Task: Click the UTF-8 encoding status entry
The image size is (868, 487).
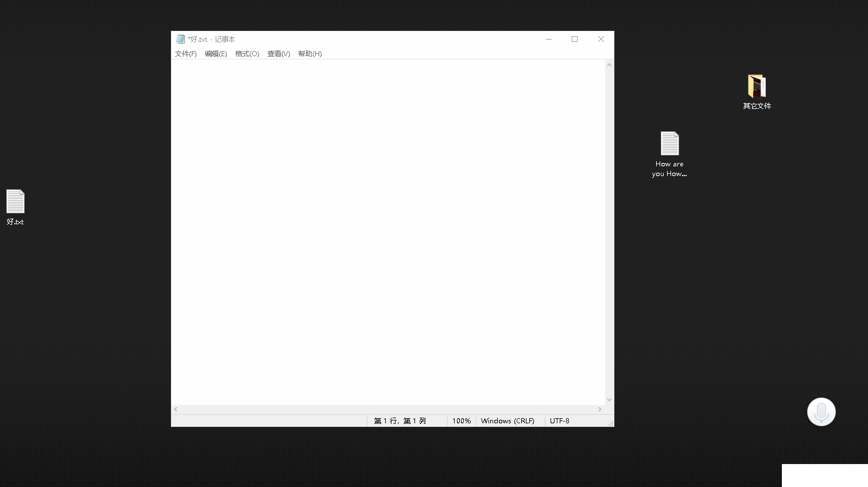Action: (x=560, y=421)
